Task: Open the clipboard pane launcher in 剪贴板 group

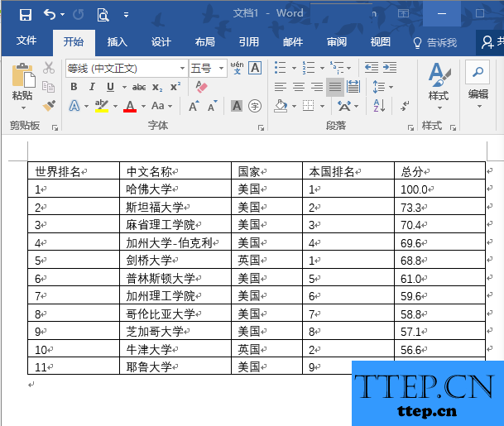Action: pyautogui.click(x=55, y=128)
